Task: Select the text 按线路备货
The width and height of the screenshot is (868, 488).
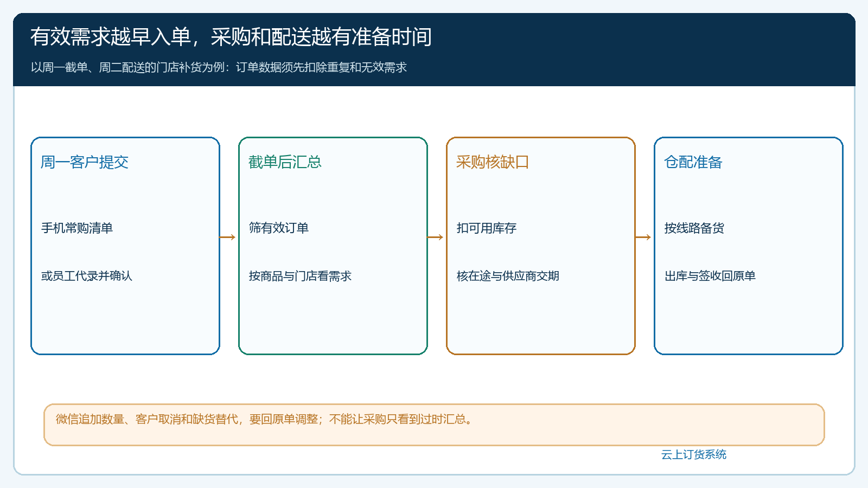Action: [694, 228]
